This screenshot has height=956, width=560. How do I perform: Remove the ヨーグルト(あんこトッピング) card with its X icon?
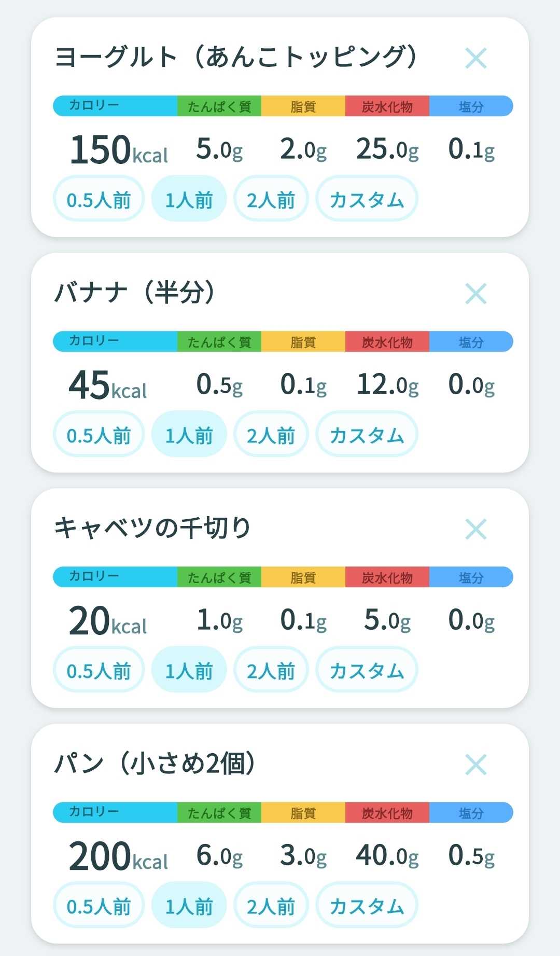pos(475,58)
